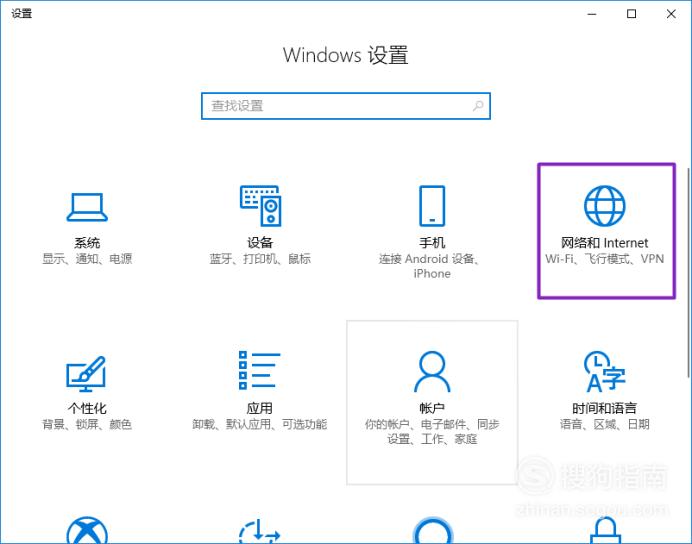Click the 帐户 category title

point(432,408)
